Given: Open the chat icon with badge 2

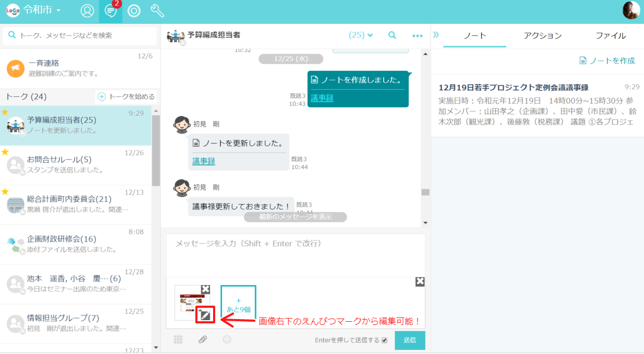Looking at the screenshot, I should [110, 10].
